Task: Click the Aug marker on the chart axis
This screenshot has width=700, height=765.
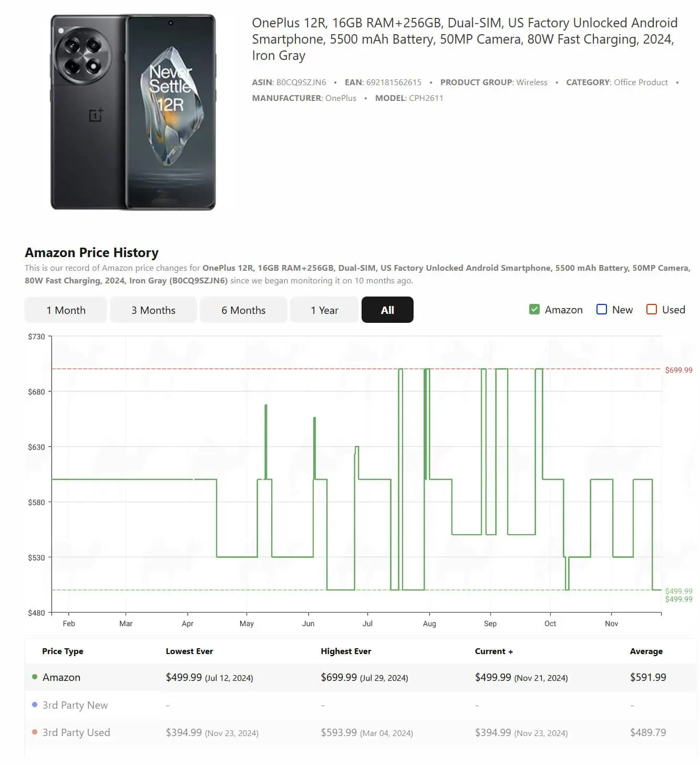Action: [429, 624]
